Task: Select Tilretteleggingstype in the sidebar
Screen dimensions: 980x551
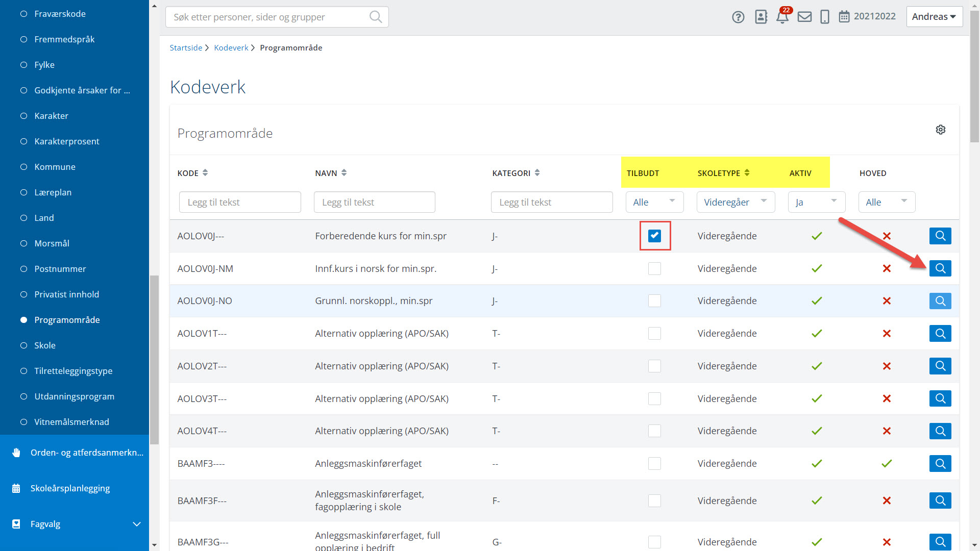Action: 73,371
